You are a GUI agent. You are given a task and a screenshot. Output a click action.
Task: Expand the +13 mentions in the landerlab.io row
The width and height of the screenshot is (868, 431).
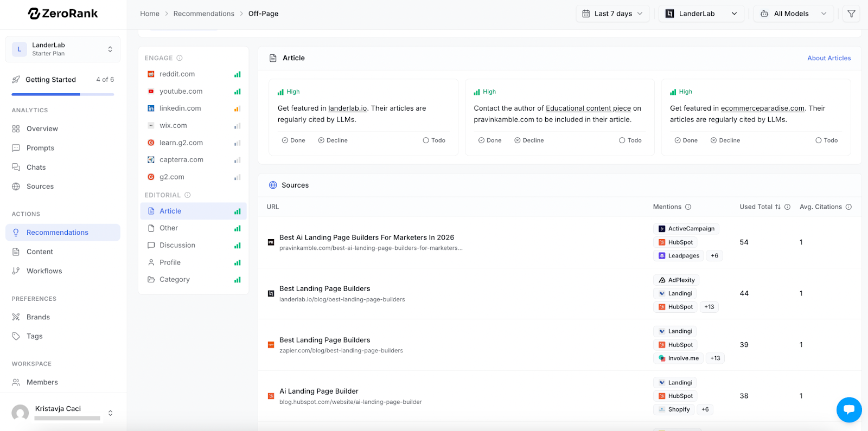[x=709, y=307]
